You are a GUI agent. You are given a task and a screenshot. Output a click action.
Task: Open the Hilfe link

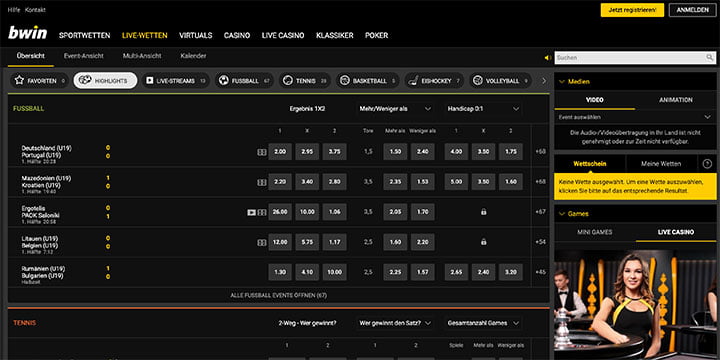(14, 10)
